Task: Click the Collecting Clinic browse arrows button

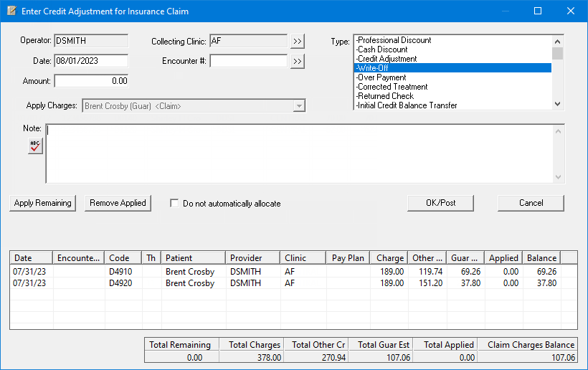Action: [298, 42]
